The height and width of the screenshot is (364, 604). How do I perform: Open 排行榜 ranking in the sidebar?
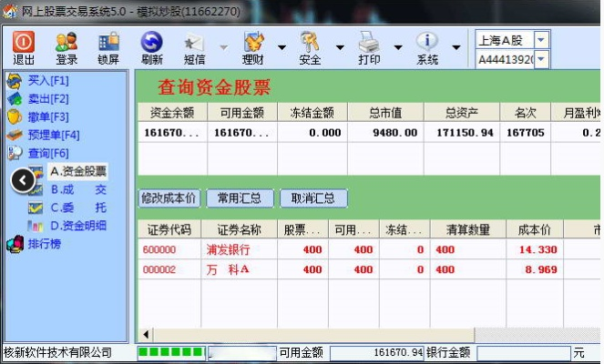pos(45,244)
